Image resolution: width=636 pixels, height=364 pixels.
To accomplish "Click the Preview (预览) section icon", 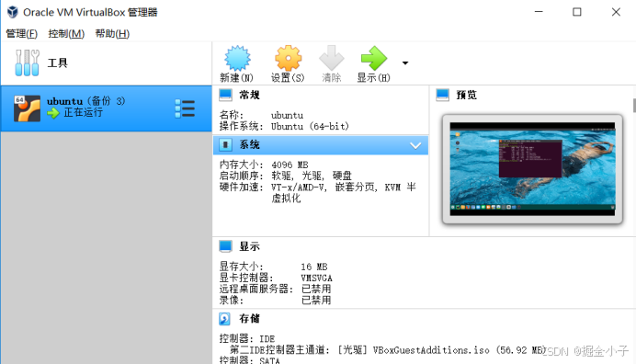I will (442, 95).
